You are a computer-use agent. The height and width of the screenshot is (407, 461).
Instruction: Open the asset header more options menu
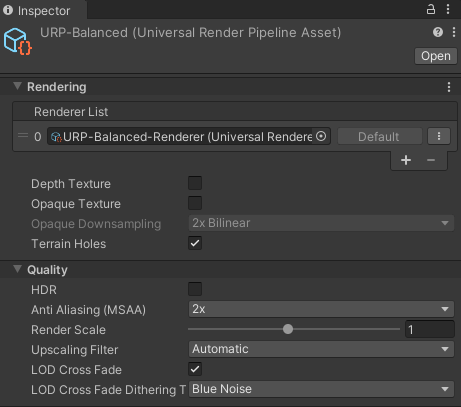454,32
